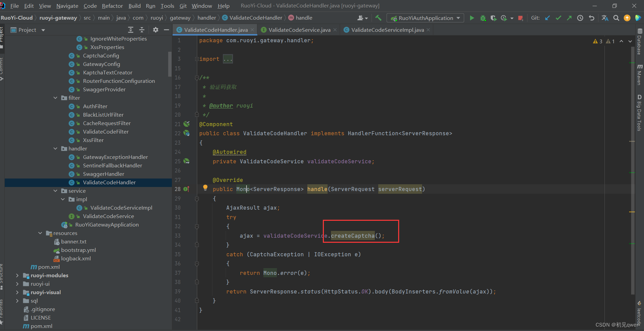Expand the ruoyi-ui folder
Screen dimensions: 644x331
coord(17,284)
